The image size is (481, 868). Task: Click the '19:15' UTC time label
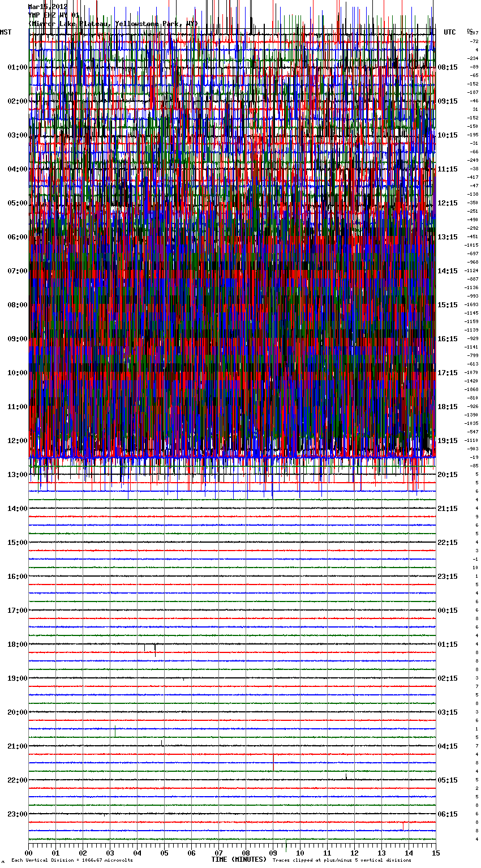coord(448,441)
